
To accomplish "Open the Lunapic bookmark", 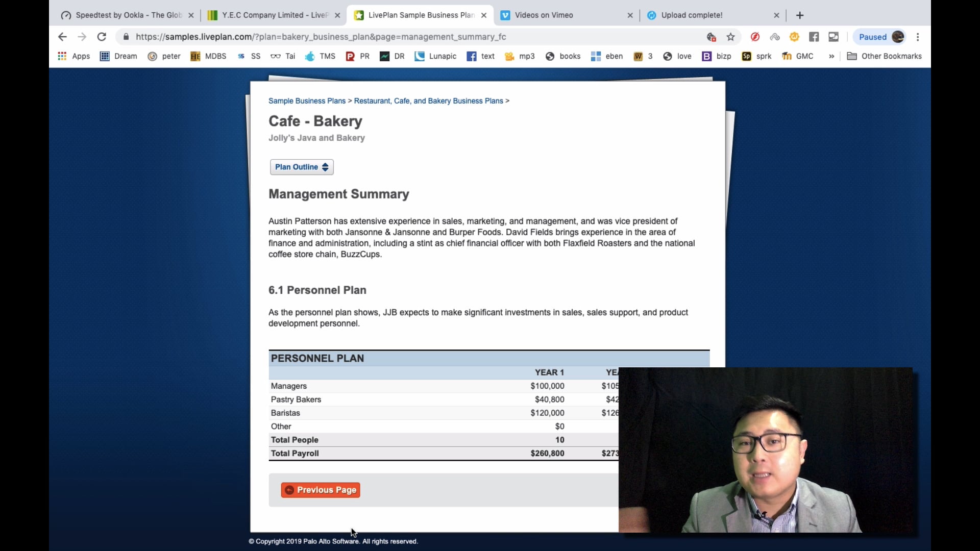I will pos(435,56).
